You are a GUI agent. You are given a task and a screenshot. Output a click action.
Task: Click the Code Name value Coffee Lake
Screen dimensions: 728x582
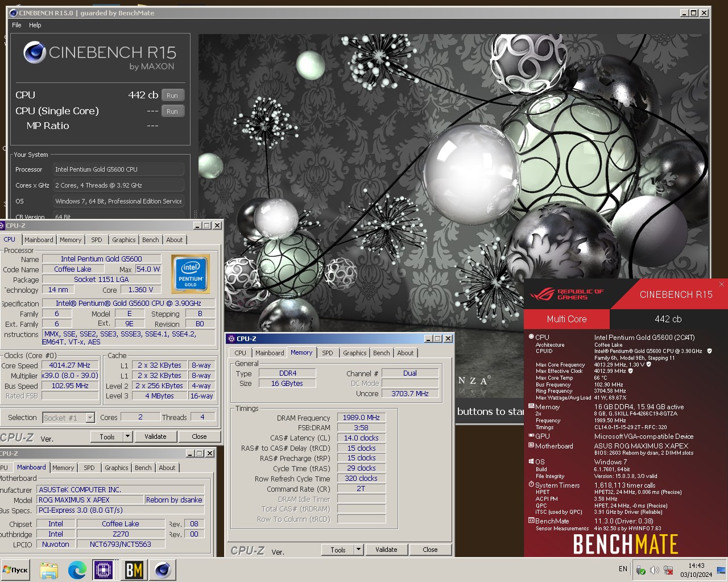point(73,269)
